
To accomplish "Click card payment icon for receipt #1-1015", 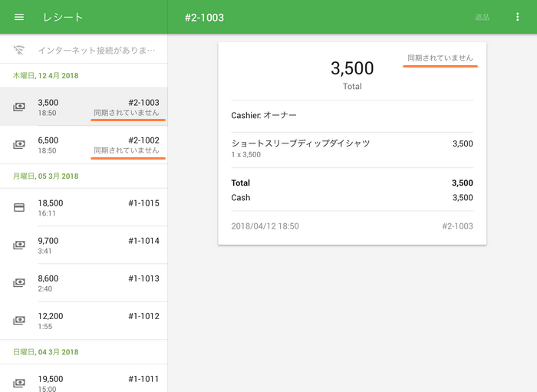I will 19,207.
